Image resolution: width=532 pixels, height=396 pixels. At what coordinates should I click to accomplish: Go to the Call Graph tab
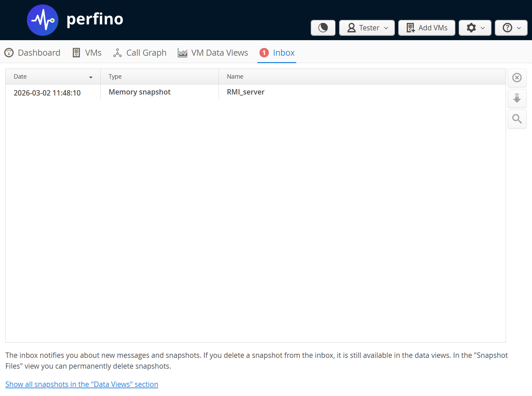(x=140, y=53)
